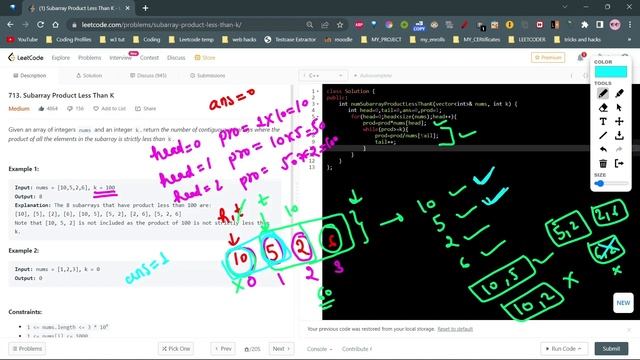
Task: Open the Chrome profile avatar
Action: pyautogui.click(x=615, y=25)
